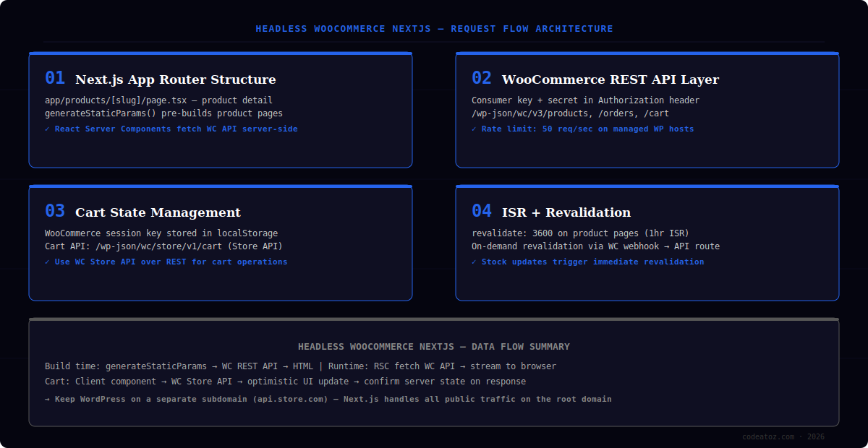Click the 'Cart: Client component → WC Store API' line
This screenshot has width=868, height=448.
285,382
